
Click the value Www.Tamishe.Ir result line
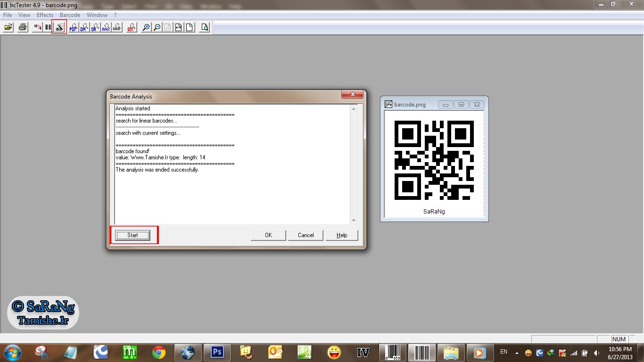click(160, 157)
